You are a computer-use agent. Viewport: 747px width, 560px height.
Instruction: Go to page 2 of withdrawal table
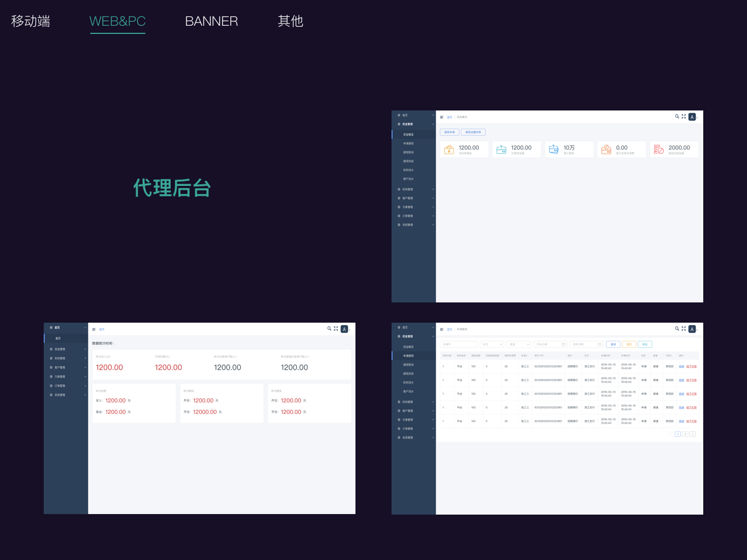click(x=685, y=434)
